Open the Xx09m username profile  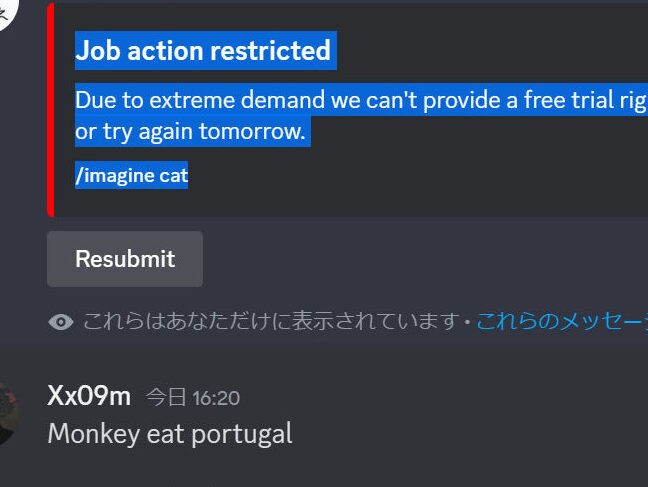click(x=89, y=396)
